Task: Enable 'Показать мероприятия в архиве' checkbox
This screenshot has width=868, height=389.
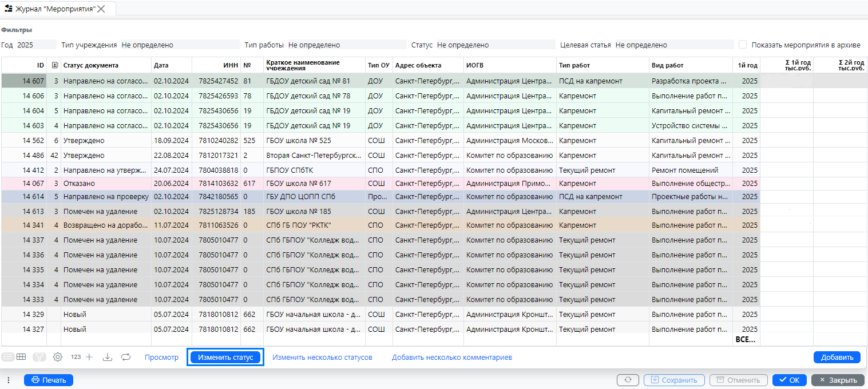Action: (743, 45)
